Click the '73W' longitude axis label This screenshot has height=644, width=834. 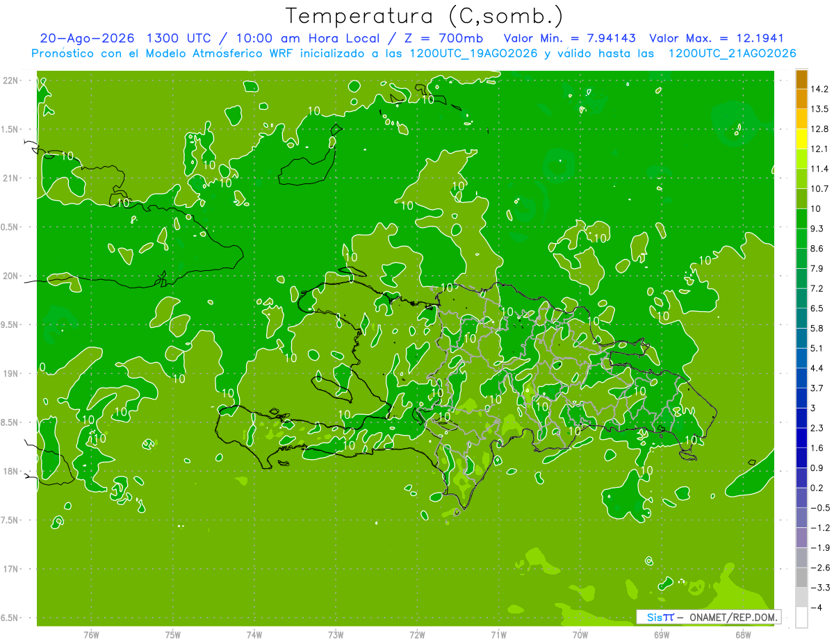[x=336, y=636]
